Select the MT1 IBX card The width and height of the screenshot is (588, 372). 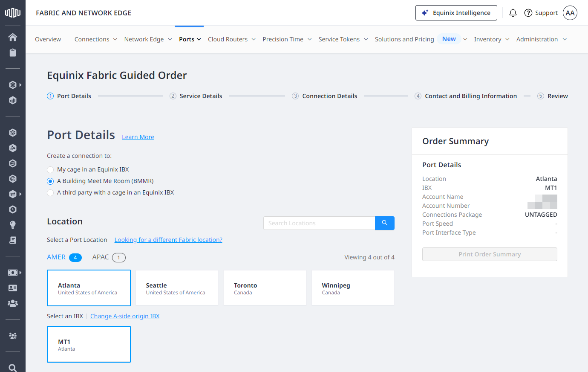click(x=89, y=344)
